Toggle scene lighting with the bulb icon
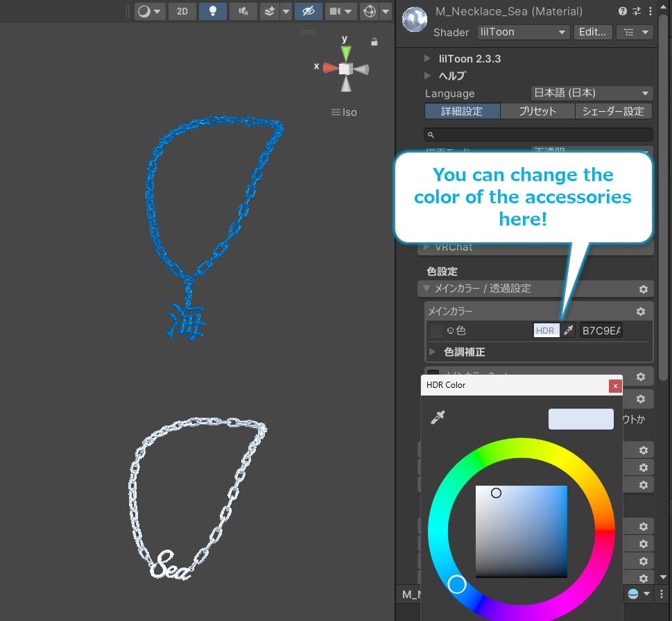This screenshot has width=672, height=621. (213, 12)
